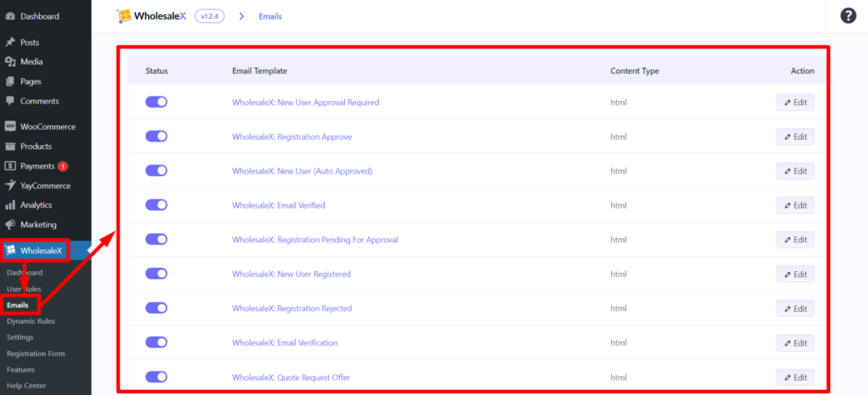Viewport: 868px width, 395px height.
Task: Click the Posts pin icon
Action: (x=10, y=42)
